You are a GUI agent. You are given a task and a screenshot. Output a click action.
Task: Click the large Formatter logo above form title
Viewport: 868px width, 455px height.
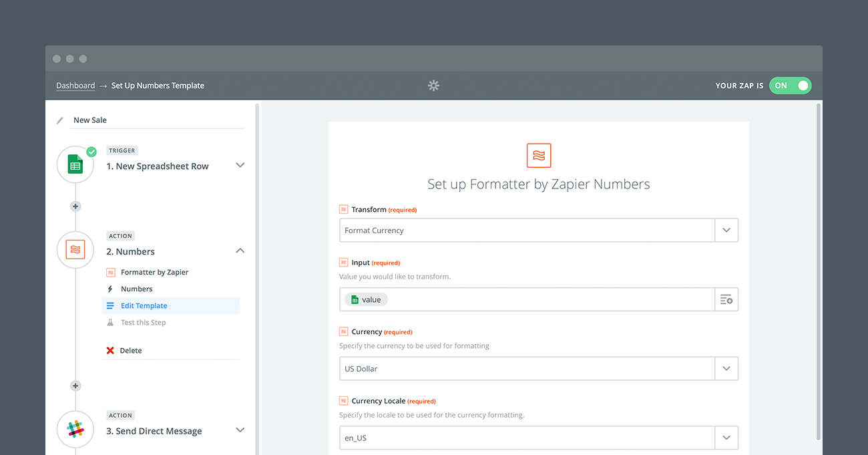coord(539,155)
